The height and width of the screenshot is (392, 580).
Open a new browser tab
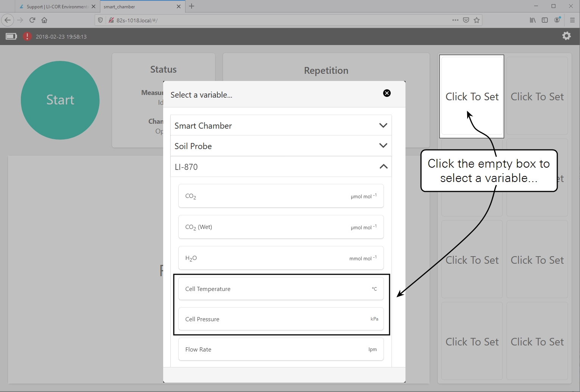click(192, 6)
